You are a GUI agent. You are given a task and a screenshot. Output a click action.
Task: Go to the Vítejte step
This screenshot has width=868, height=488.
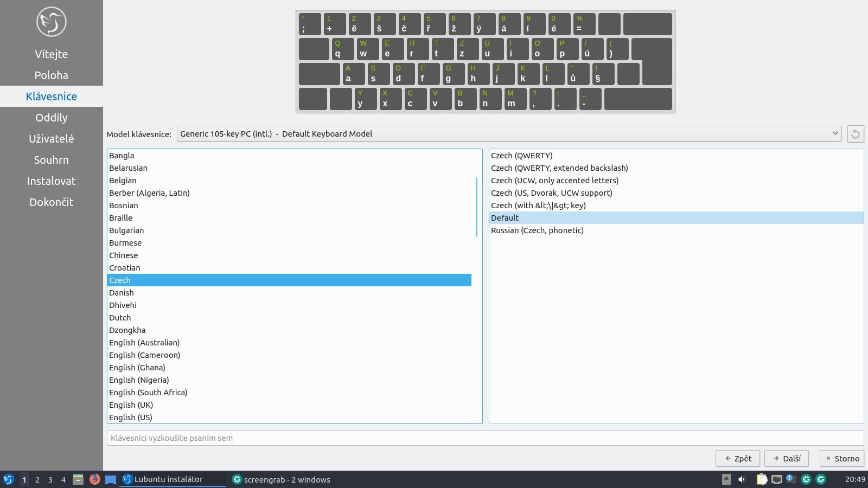(52, 54)
